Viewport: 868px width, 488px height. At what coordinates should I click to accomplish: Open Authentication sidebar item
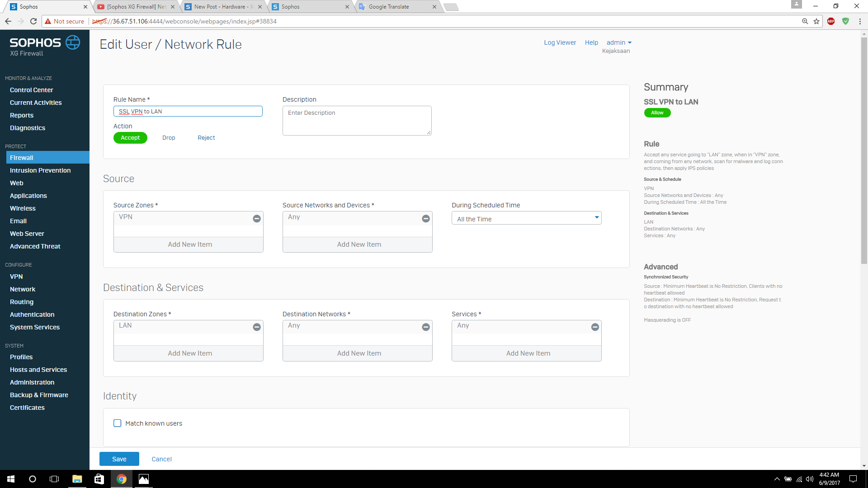tap(32, 314)
